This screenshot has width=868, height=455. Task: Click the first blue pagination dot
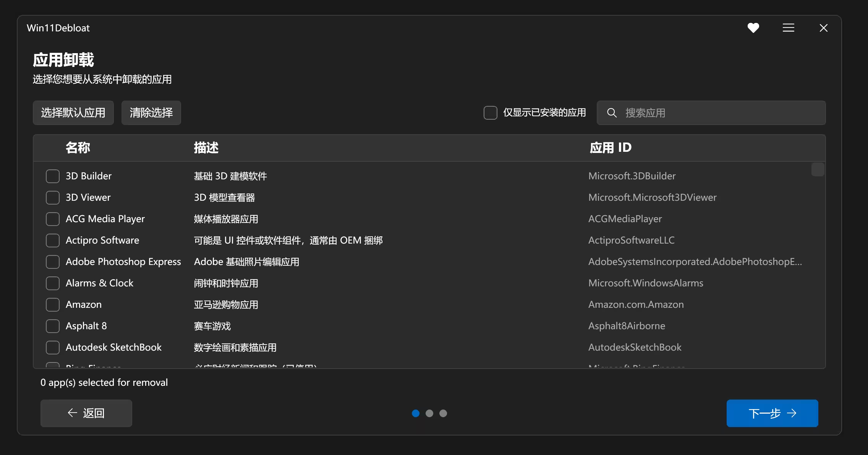416,413
